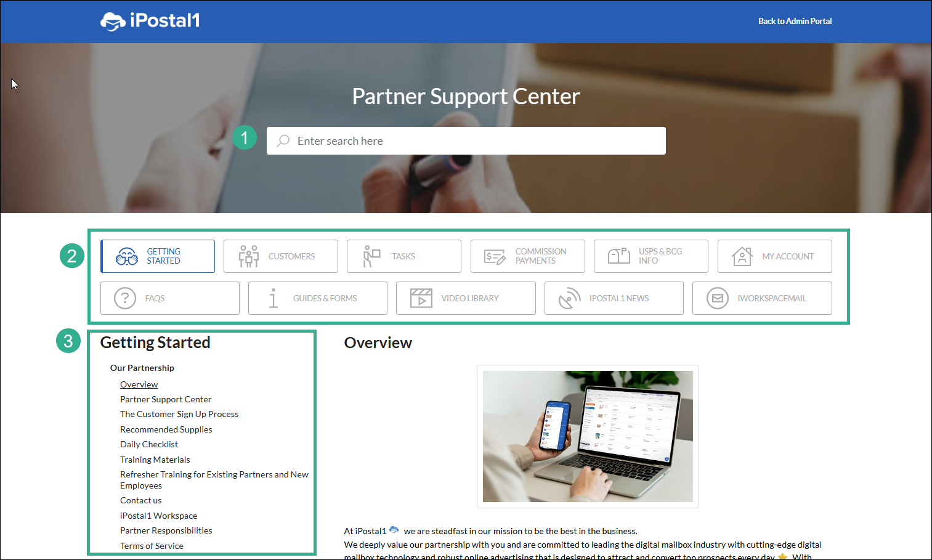Go to the My Account category
This screenshot has height=560, width=932.
[775, 256]
